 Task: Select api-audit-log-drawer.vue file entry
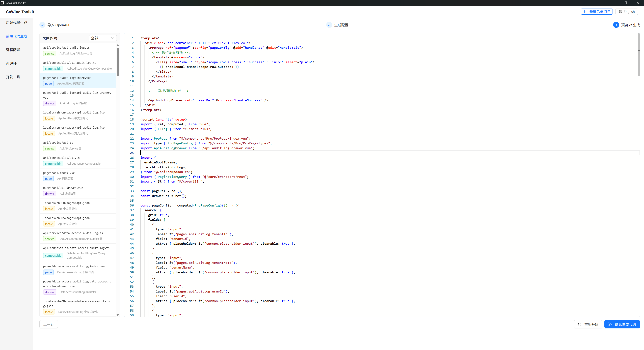[78, 98]
